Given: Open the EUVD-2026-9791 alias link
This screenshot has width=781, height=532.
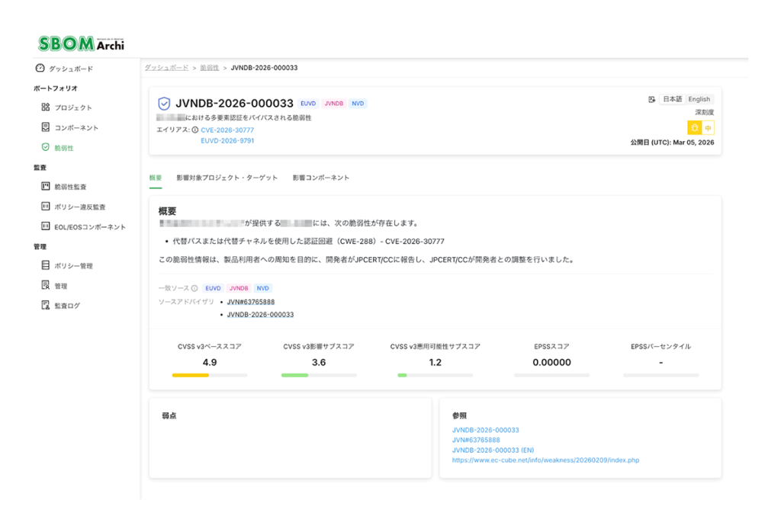Looking at the screenshot, I should tap(227, 141).
